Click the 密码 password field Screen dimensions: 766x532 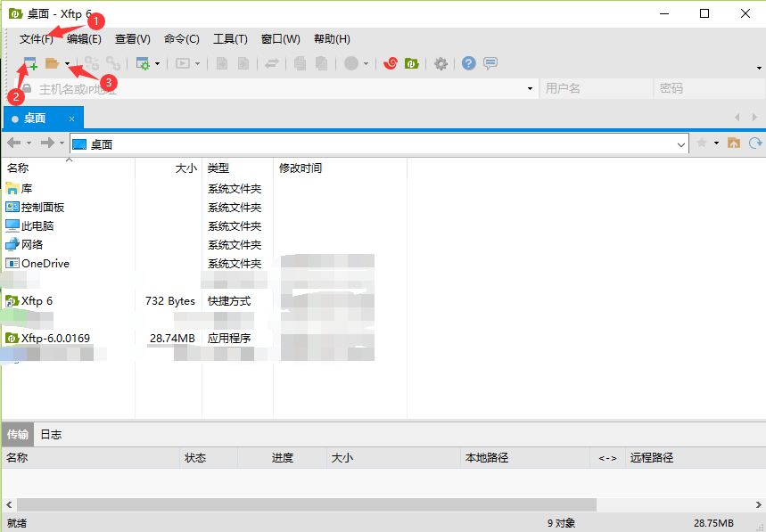709,89
